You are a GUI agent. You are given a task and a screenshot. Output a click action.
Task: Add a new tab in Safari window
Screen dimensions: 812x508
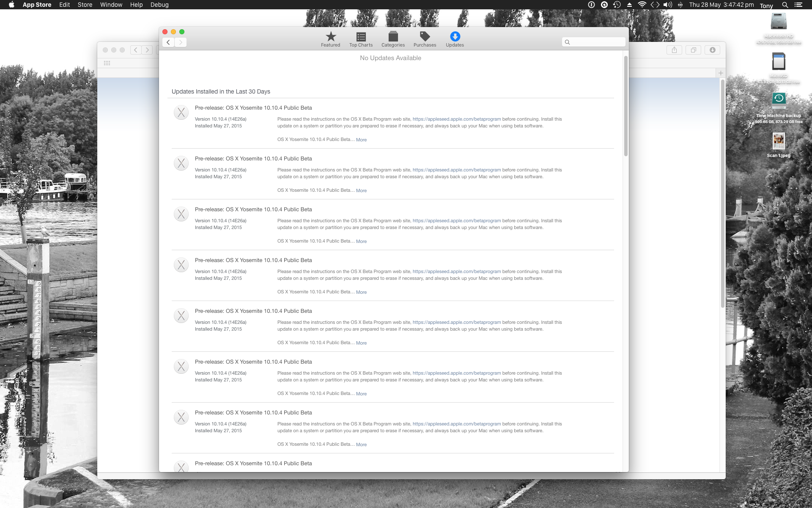pyautogui.click(x=721, y=73)
